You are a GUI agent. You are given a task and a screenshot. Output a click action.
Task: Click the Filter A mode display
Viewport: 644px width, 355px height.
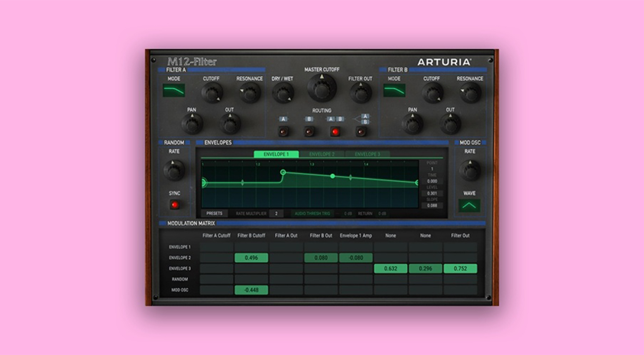[x=174, y=90]
